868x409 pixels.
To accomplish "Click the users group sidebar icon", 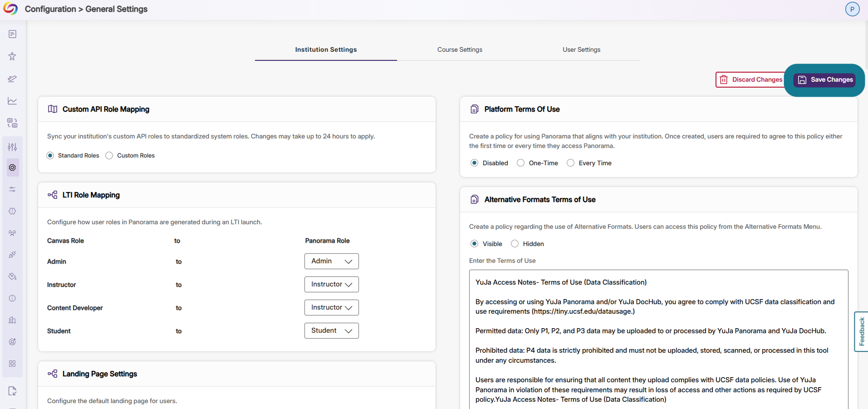I will pos(12,233).
